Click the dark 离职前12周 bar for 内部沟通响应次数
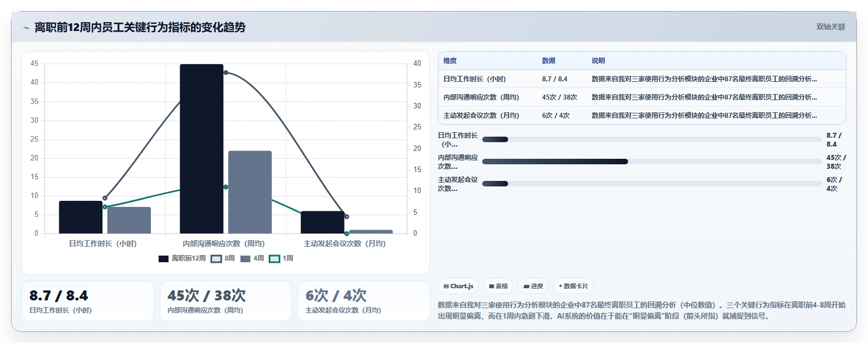868x343 pixels. coord(202,149)
